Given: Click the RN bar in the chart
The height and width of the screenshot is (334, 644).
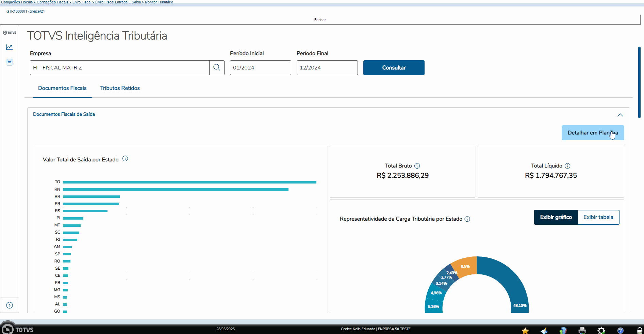Looking at the screenshot, I should (176, 189).
